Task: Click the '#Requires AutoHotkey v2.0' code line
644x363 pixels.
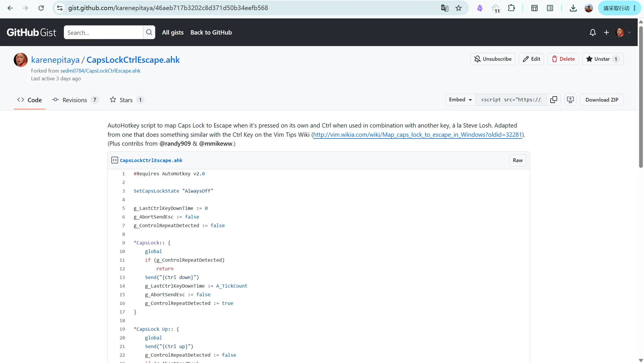Action: point(169,174)
